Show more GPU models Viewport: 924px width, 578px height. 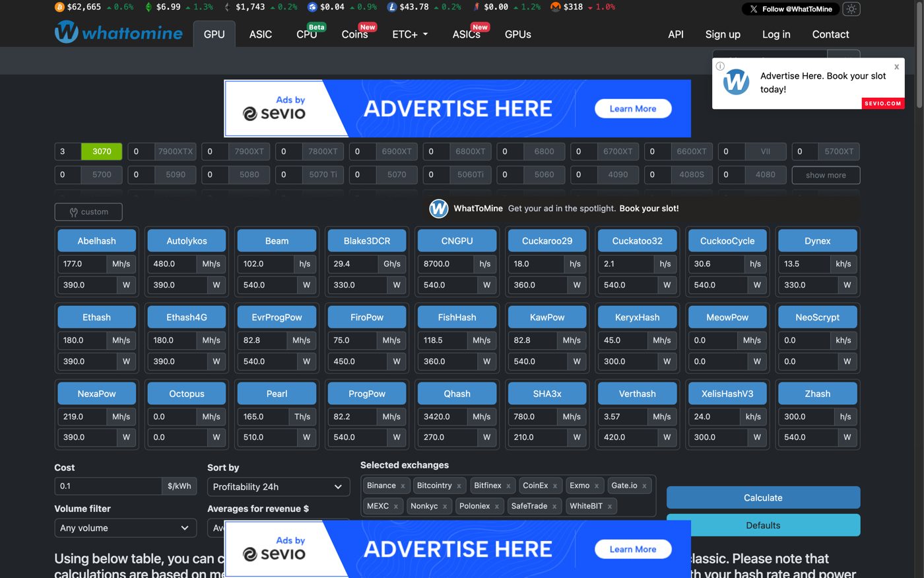(x=826, y=175)
